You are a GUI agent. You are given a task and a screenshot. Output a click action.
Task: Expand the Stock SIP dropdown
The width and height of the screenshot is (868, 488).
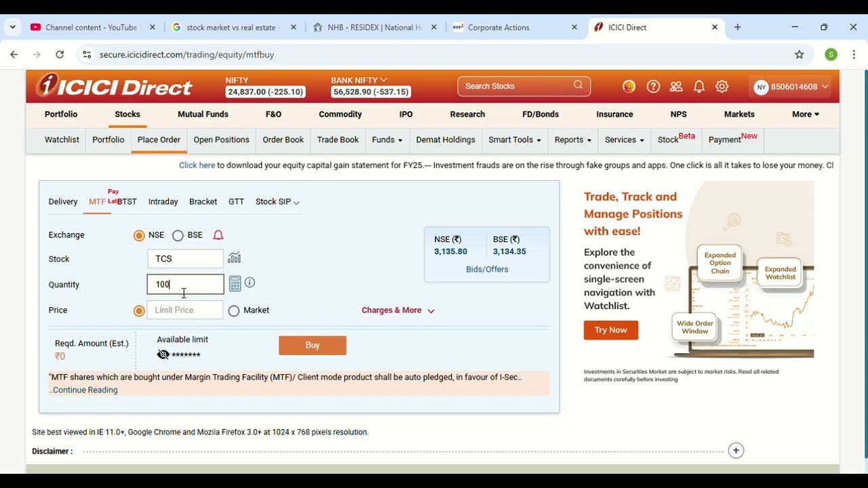click(277, 202)
